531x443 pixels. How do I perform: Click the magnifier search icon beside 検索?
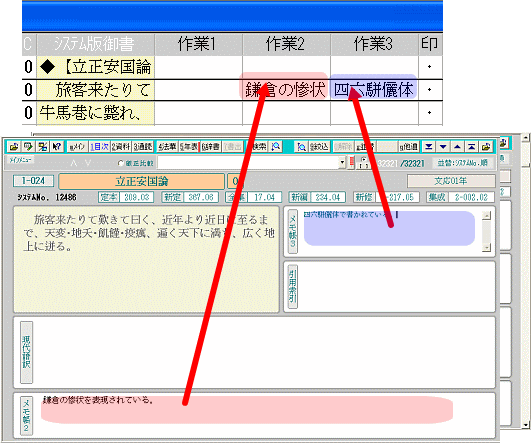coord(276,147)
